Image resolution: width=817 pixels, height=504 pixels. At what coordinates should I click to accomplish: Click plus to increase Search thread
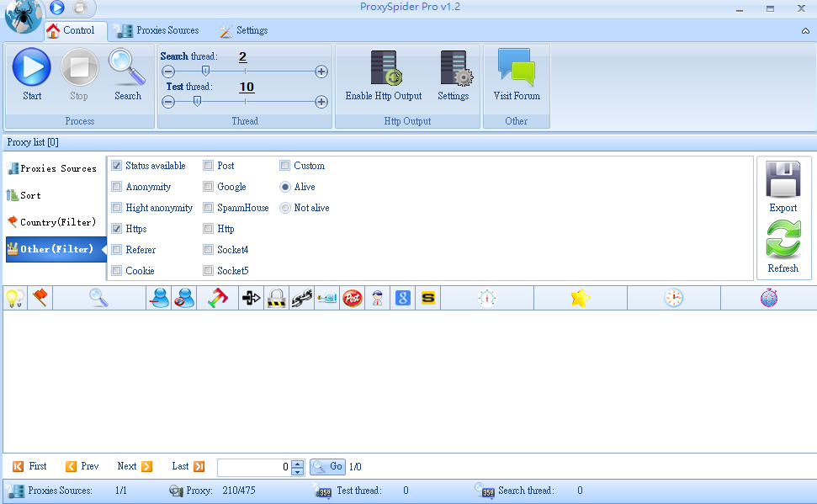(x=321, y=72)
